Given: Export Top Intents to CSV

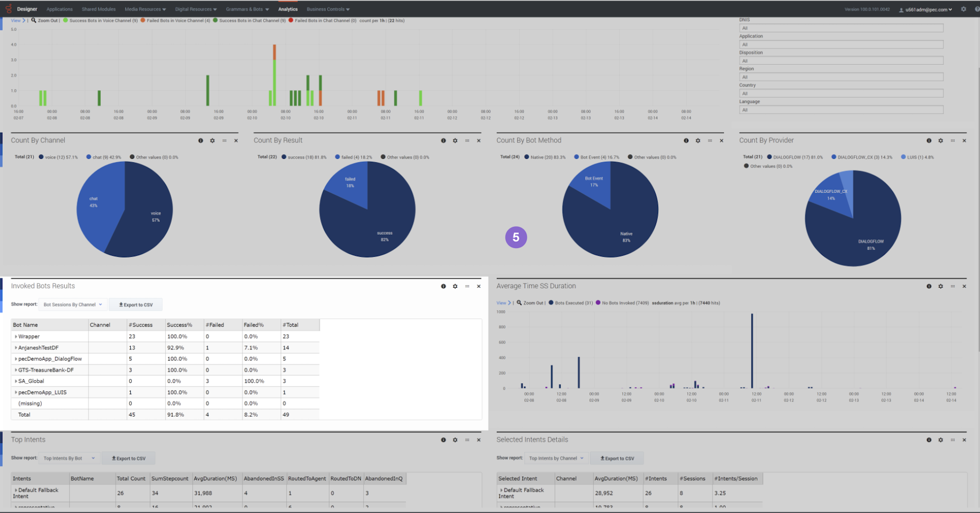Looking at the screenshot, I should tap(128, 459).
